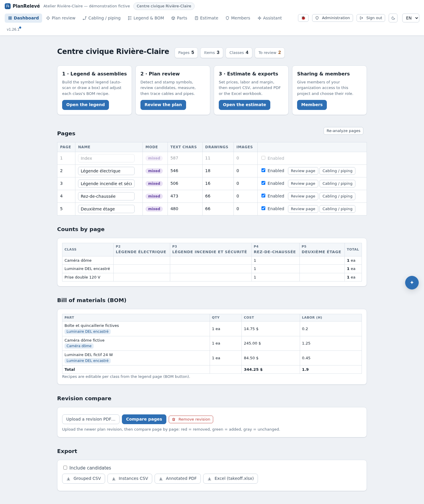The width and height of the screenshot is (424, 504).
Task: Click Review the plan button
Action: point(163,105)
